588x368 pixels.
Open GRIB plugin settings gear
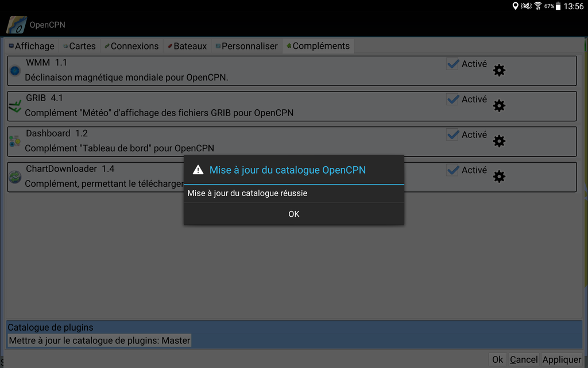coord(499,106)
